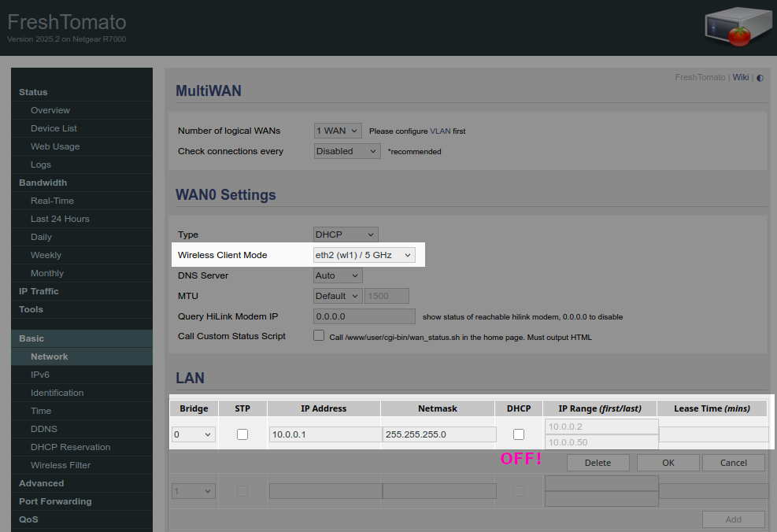Open Bandwidth section

[43, 183]
